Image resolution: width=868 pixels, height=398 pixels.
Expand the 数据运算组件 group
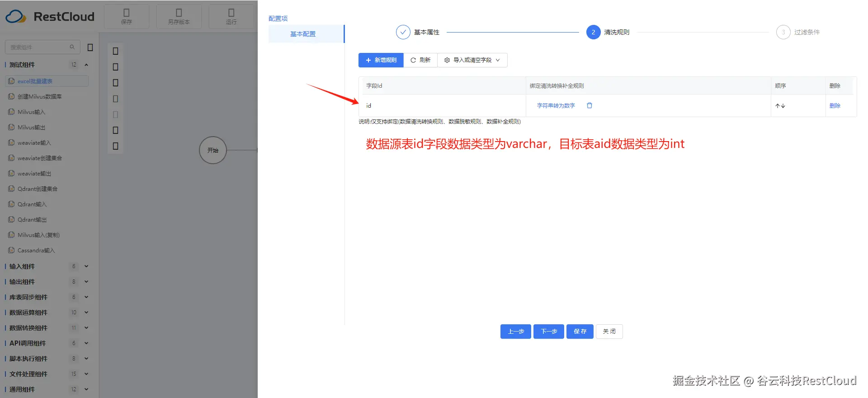86,313
